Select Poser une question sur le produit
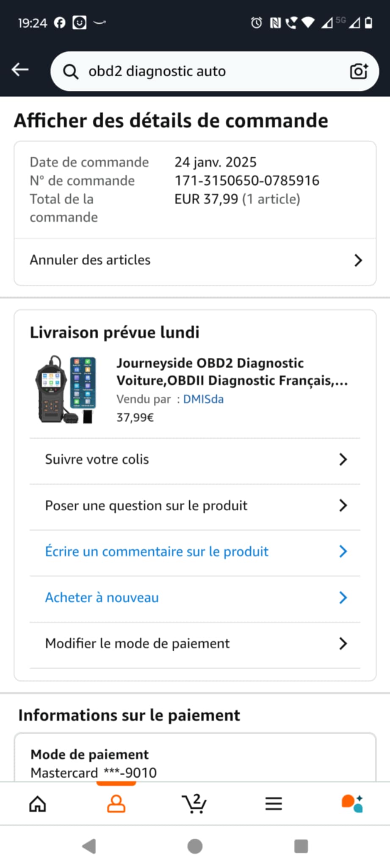This screenshot has height=868, width=390. [195, 506]
